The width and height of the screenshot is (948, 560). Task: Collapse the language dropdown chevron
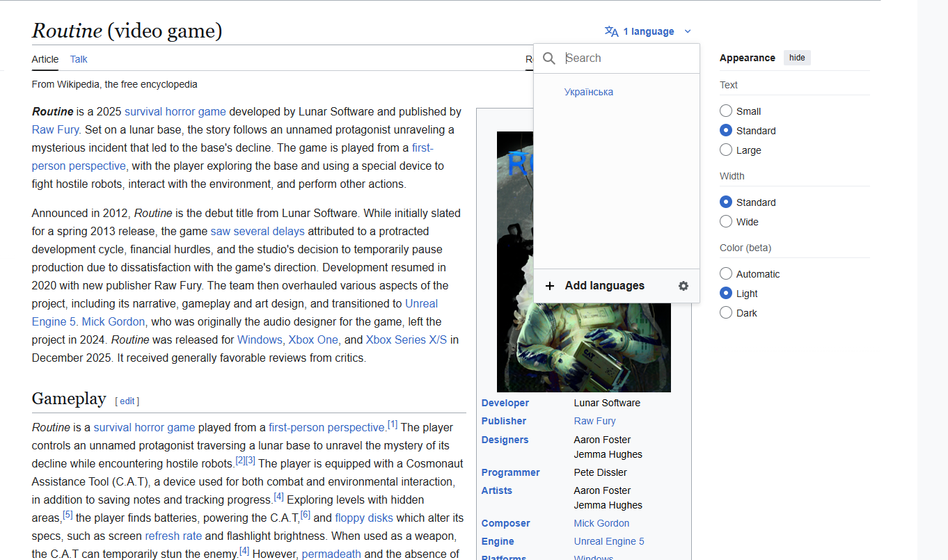[x=688, y=31]
